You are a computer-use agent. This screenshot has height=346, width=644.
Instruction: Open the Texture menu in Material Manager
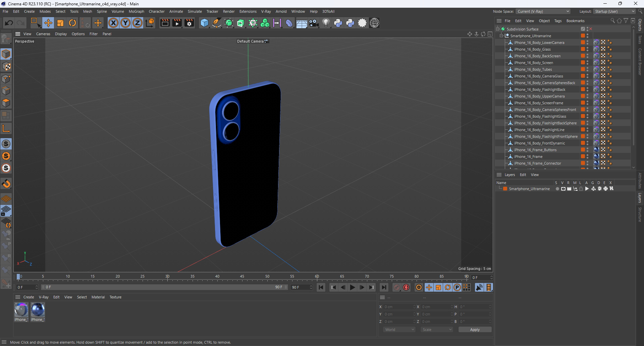[x=115, y=297]
